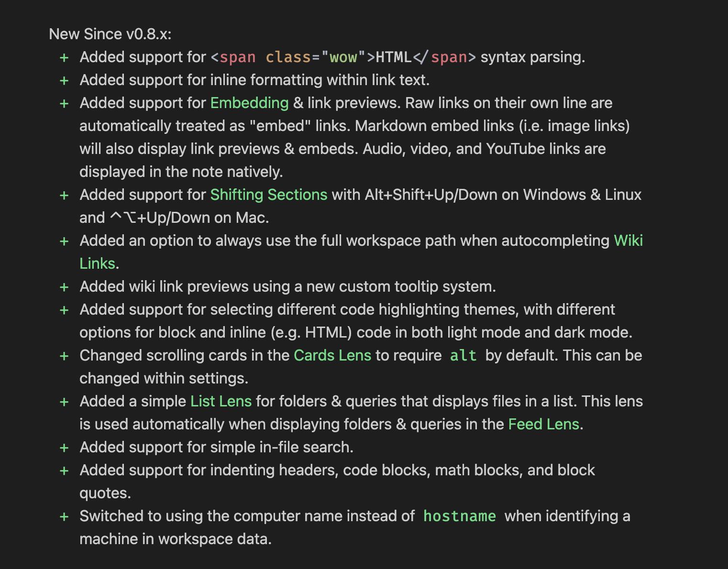The height and width of the screenshot is (569, 728).
Task: Select plus bullet beside wiki link previews item
Action: coord(64,287)
